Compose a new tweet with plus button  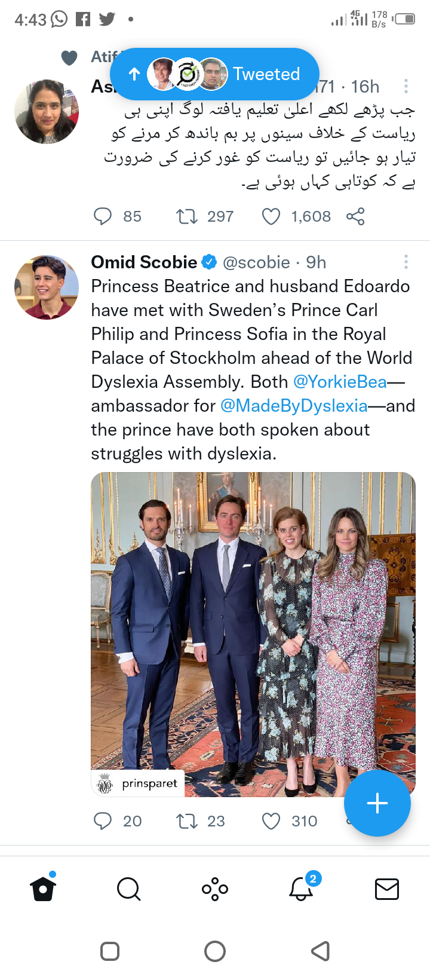[x=377, y=803]
